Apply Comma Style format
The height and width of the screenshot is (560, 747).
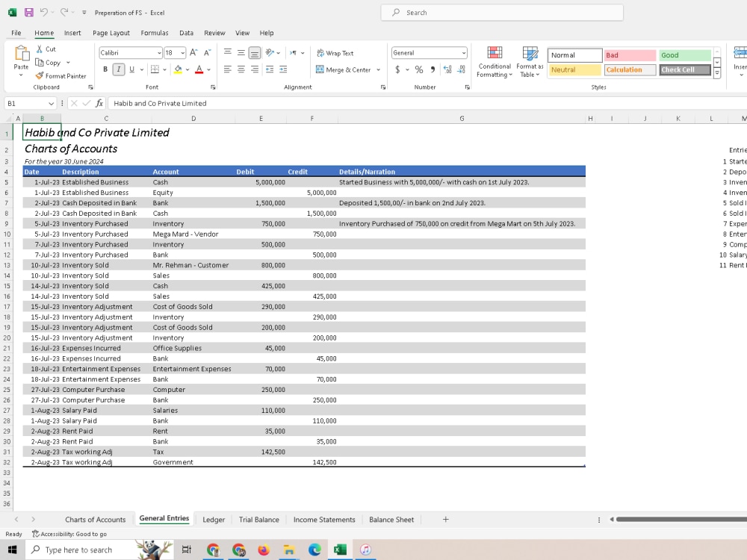(433, 69)
